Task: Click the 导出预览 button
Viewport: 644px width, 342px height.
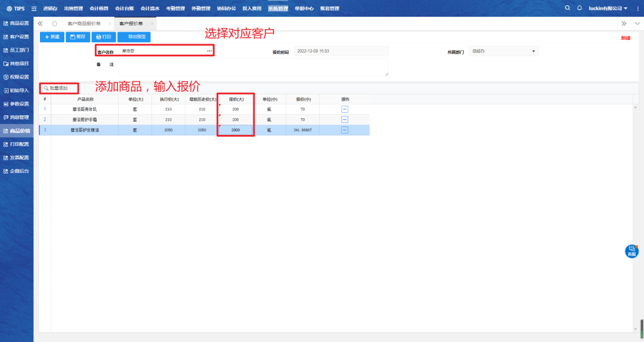Action: click(x=134, y=37)
